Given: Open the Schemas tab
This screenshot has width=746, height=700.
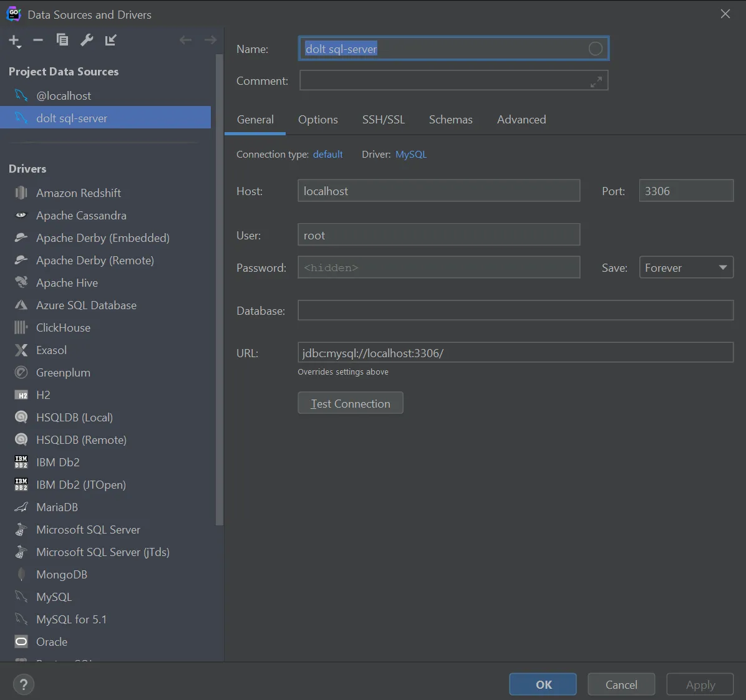Looking at the screenshot, I should click(x=450, y=119).
